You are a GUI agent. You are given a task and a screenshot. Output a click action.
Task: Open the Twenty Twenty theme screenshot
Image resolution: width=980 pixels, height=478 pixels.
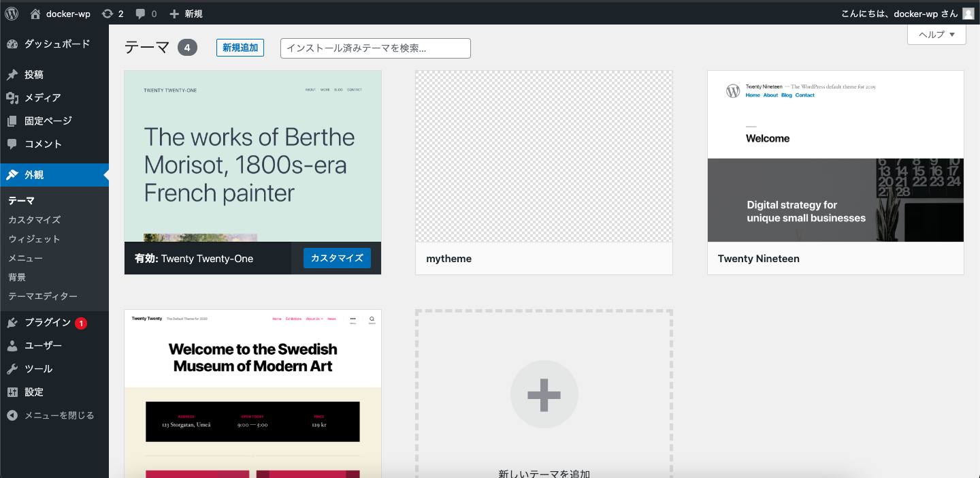pyautogui.click(x=252, y=394)
